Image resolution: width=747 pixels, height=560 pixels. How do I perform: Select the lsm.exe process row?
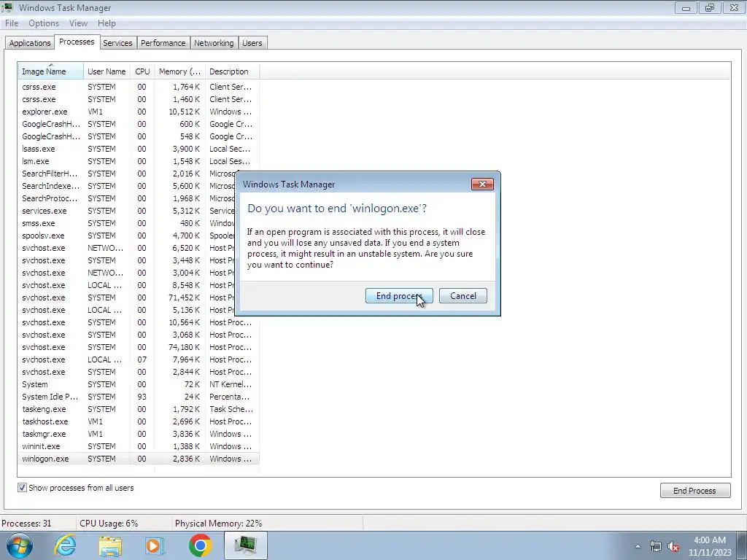[x=139, y=161]
